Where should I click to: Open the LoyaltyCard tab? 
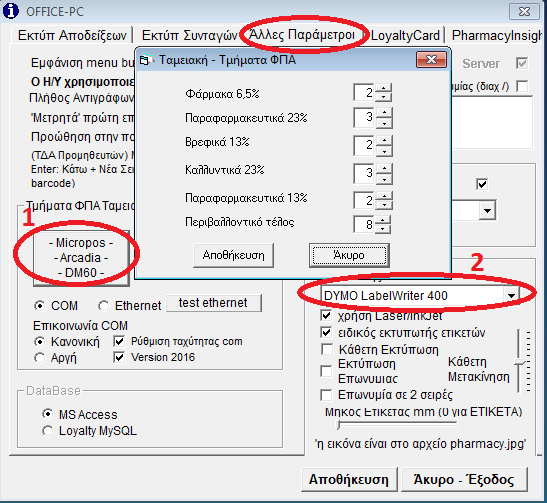pyautogui.click(x=405, y=35)
